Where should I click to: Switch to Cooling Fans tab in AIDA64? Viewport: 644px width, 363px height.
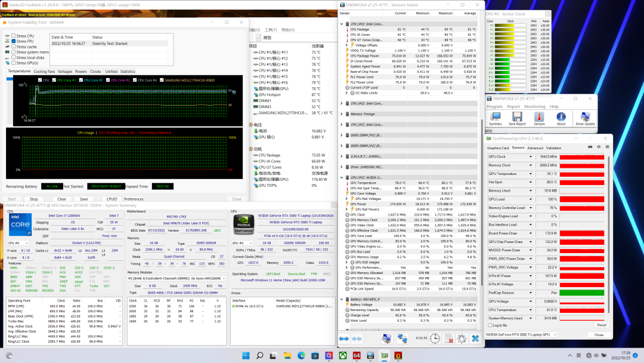pyautogui.click(x=44, y=72)
